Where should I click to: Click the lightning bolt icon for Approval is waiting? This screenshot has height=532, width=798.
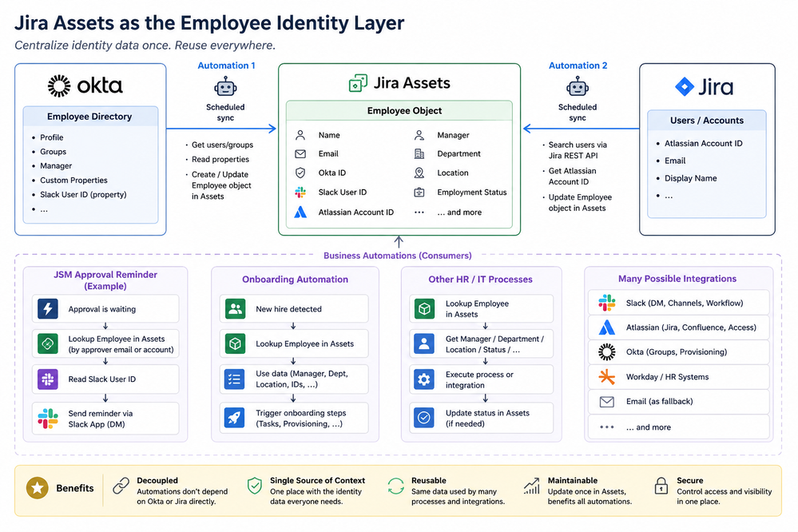pos(48,308)
